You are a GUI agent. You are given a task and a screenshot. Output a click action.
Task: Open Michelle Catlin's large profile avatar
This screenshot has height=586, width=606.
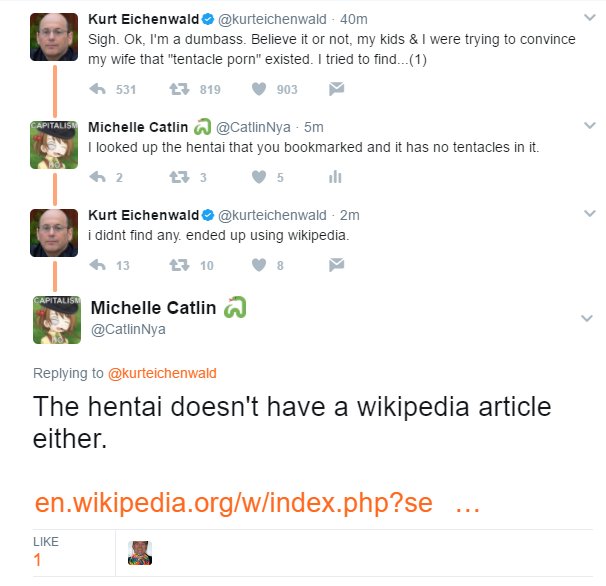pyautogui.click(x=57, y=320)
